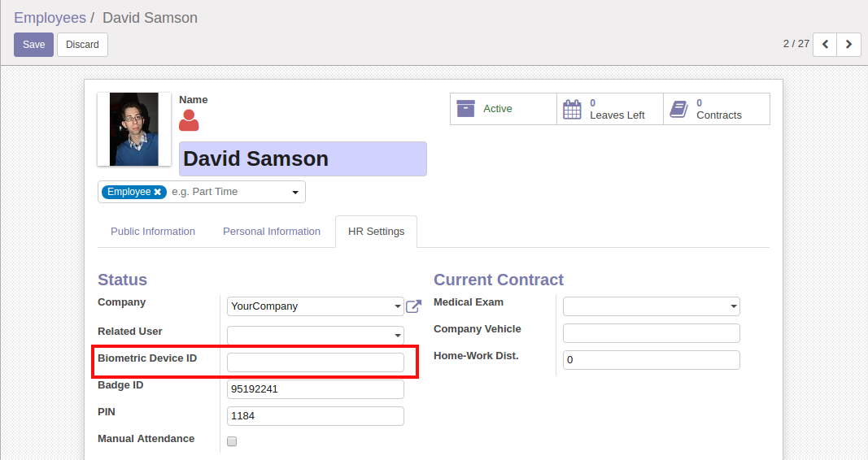Expand the Company dropdown
868x460 pixels.
coord(398,307)
